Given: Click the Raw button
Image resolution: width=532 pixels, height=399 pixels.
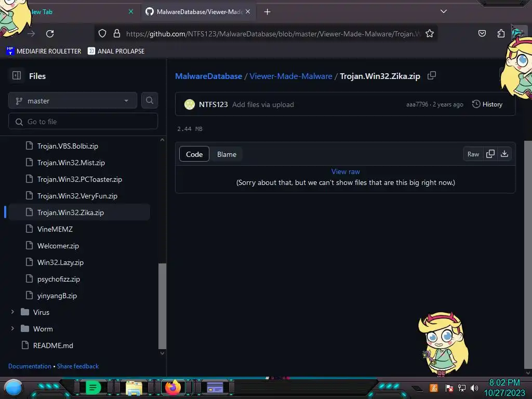Looking at the screenshot, I should (473, 154).
